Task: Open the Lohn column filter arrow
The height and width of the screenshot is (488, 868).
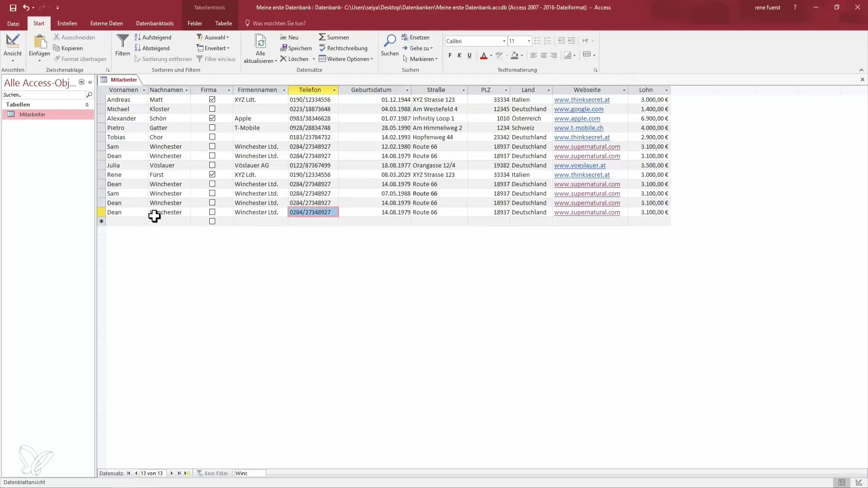Action: tap(666, 90)
